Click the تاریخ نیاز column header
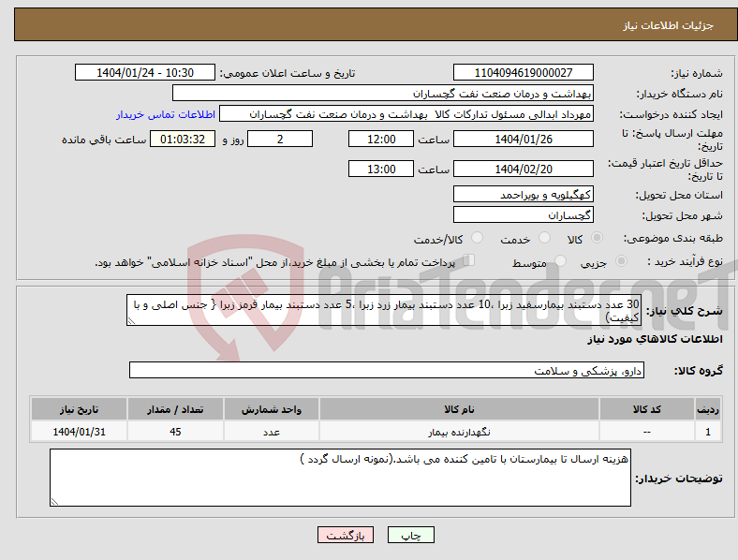Image resolution: width=738 pixels, height=560 pixels. pos(79,409)
